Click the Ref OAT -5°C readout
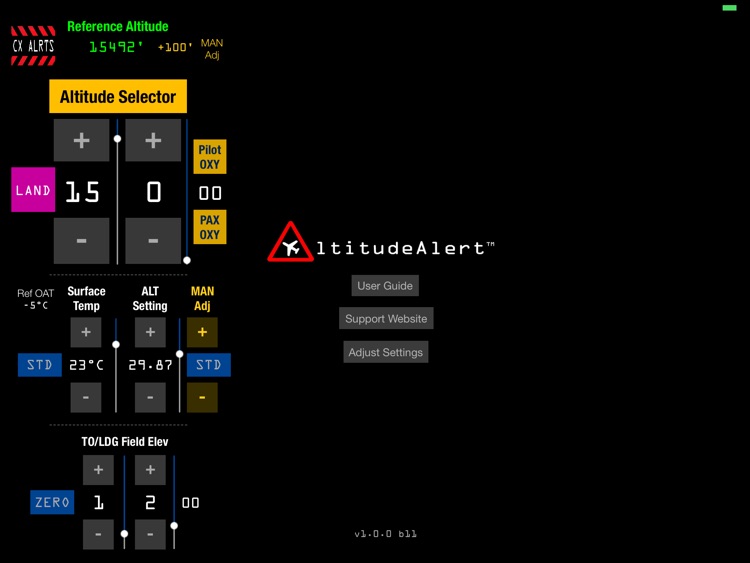The width and height of the screenshot is (750, 563). coord(36,299)
